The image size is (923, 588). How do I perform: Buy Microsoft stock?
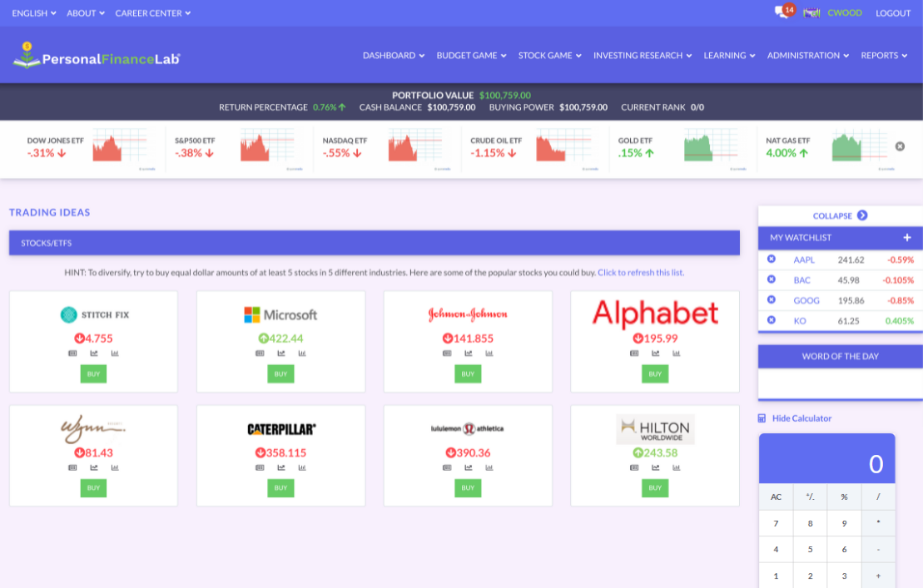coord(280,374)
